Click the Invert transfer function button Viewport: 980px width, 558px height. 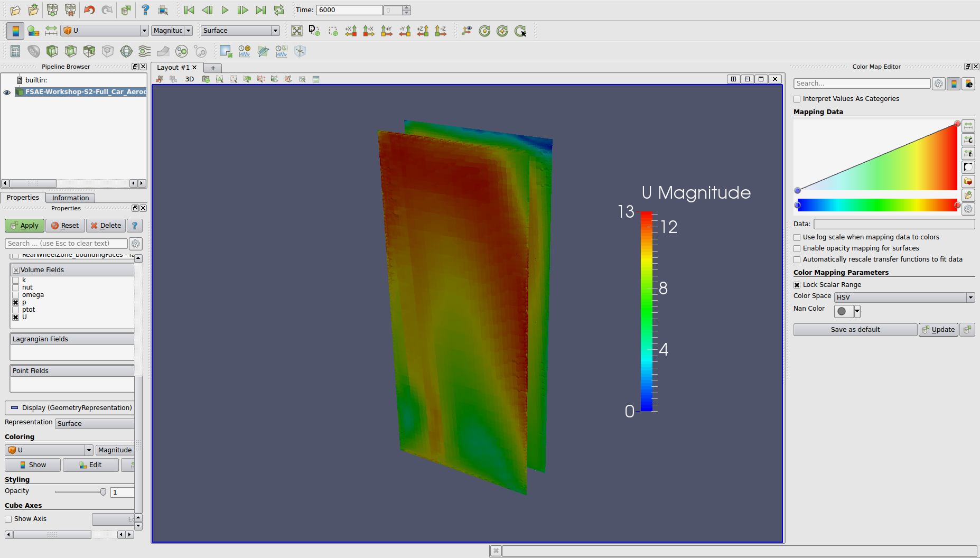click(x=968, y=168)
